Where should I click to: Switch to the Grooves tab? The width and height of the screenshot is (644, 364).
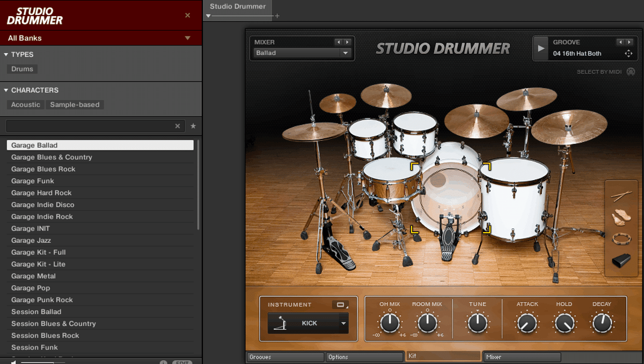(x=286, y=357)
